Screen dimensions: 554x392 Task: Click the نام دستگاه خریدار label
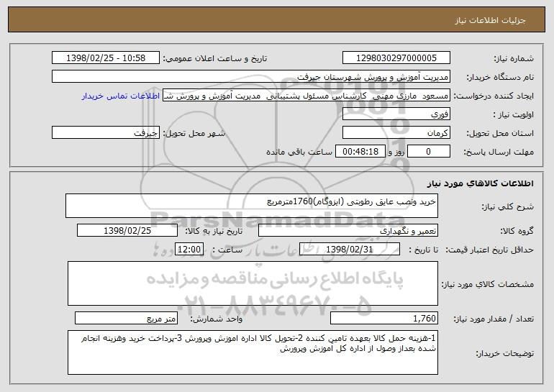click(x=500, y=78)
